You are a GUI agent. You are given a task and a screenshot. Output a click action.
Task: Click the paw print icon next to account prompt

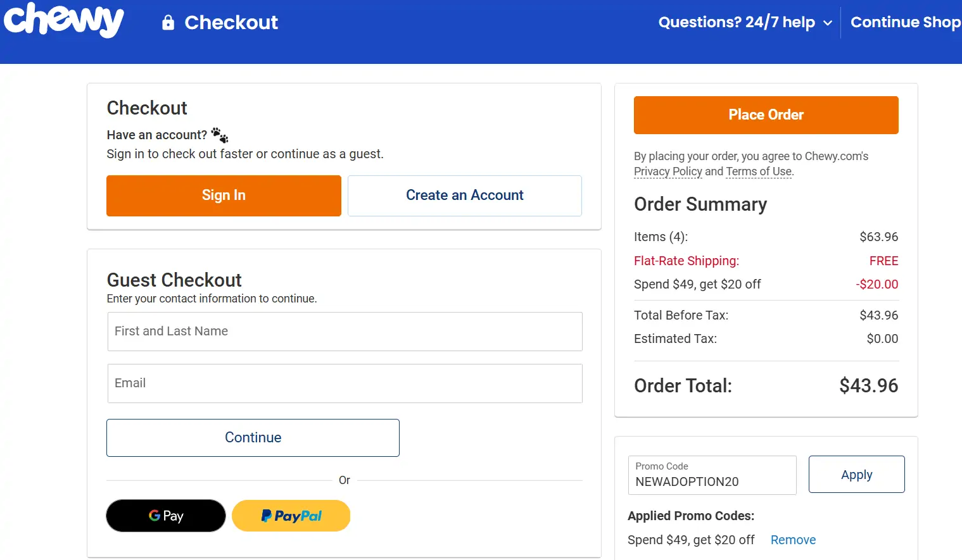219,134
